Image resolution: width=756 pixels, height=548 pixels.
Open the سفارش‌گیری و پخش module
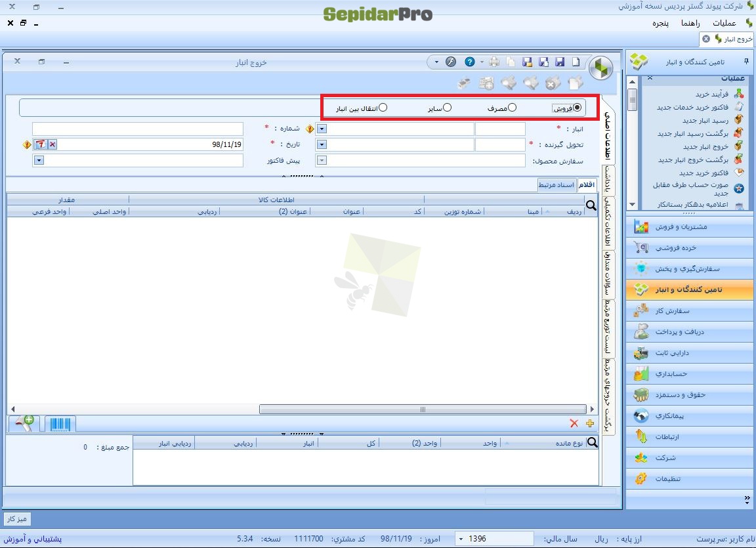(x=690, y=268)
